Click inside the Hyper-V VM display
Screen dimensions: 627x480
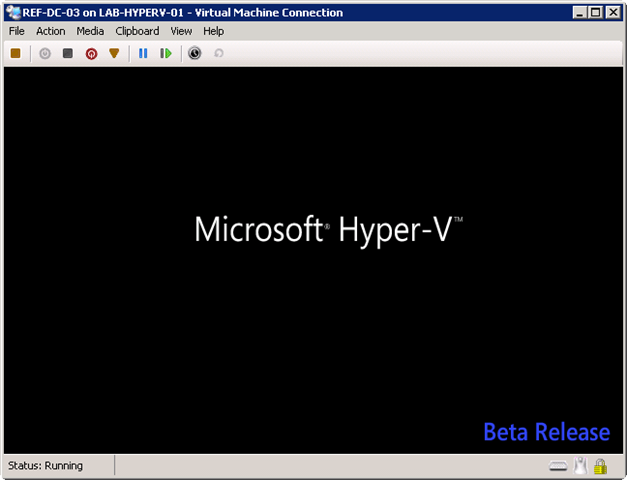click(x=313, y=260)
